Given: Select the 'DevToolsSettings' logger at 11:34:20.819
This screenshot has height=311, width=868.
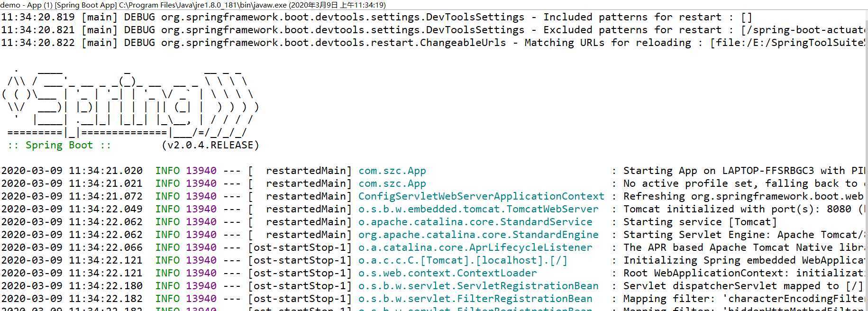Looking at the screenshot, I should click(x=475, y=17).
